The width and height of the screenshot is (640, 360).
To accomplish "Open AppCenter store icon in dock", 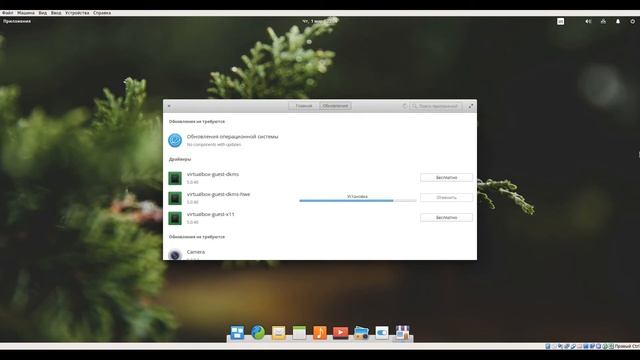I will pyautogui.click(x=402, y=332).
